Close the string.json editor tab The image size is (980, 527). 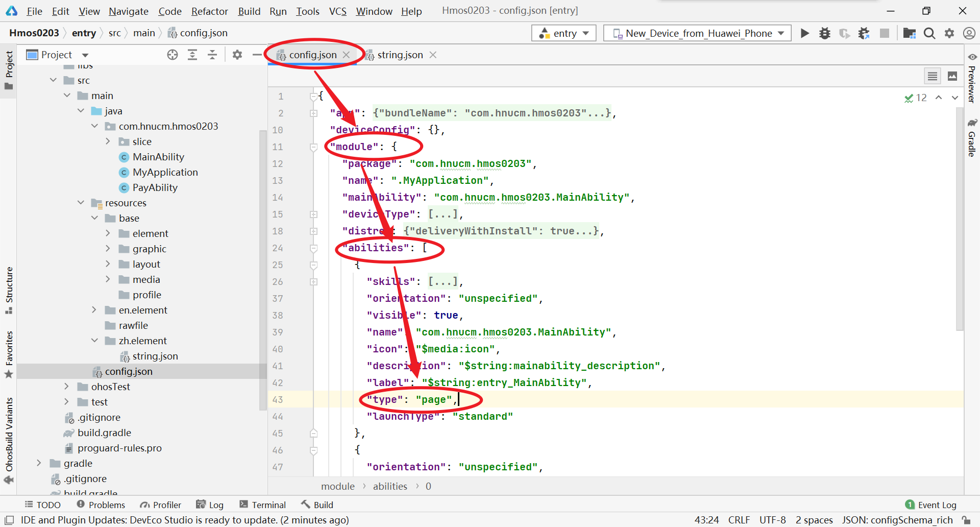click(433, 55)
